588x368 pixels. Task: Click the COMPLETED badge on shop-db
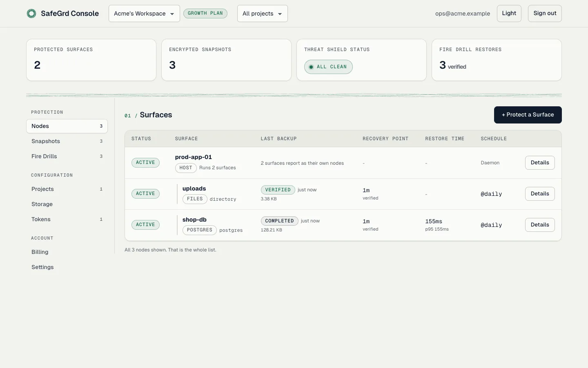[x=279, y=221]
